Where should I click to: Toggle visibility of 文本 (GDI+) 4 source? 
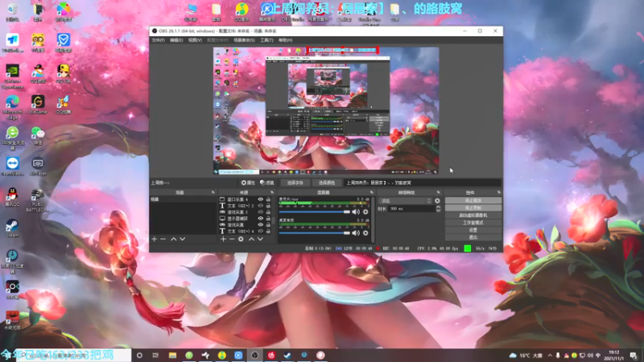coord(260,231)
